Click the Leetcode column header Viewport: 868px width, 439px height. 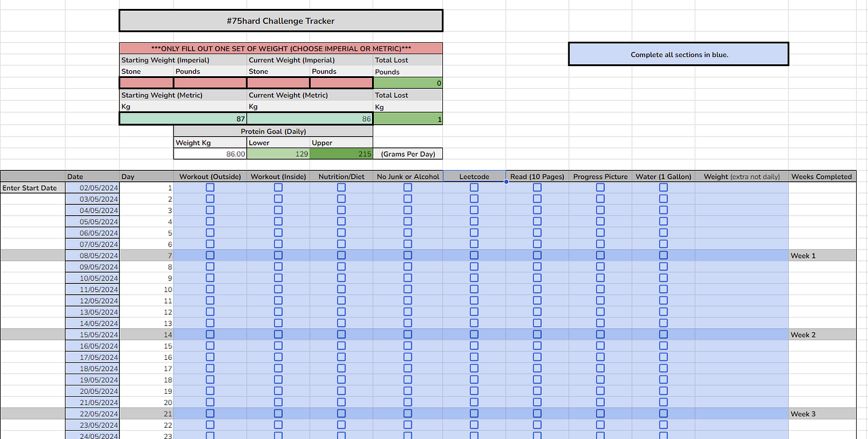coord(474,176)
